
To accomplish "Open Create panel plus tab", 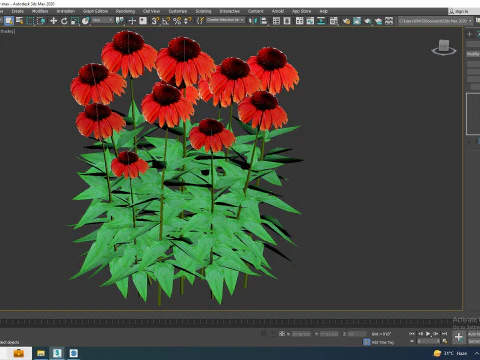I will click(469, 34).
